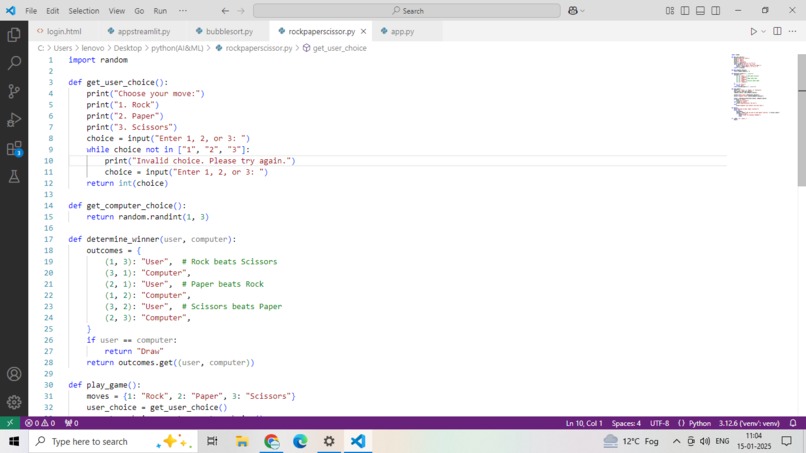Close the rockpaperscissor.py tab
The image size is (806, 453).
[x=363, y=31]
